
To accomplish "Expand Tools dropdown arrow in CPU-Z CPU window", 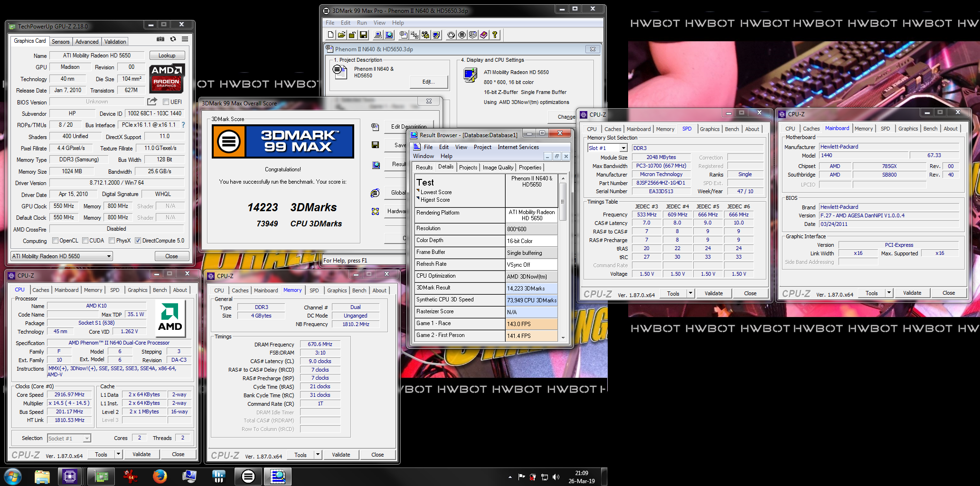I will pyautogui.click(x=118, y=454).
